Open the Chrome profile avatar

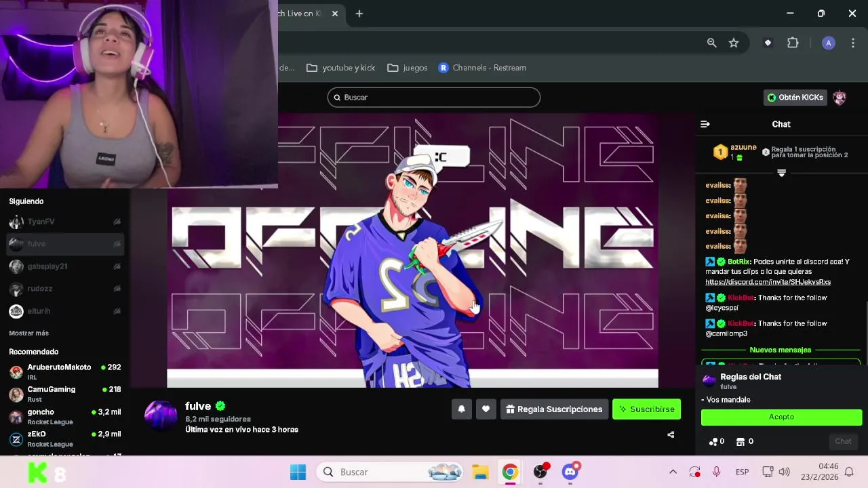[x=828, y=43]
